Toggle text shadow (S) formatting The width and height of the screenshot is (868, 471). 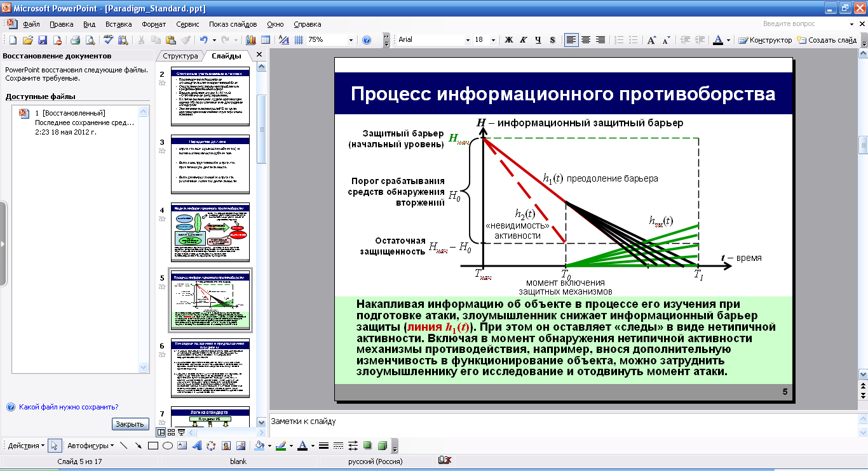(552, 40)
